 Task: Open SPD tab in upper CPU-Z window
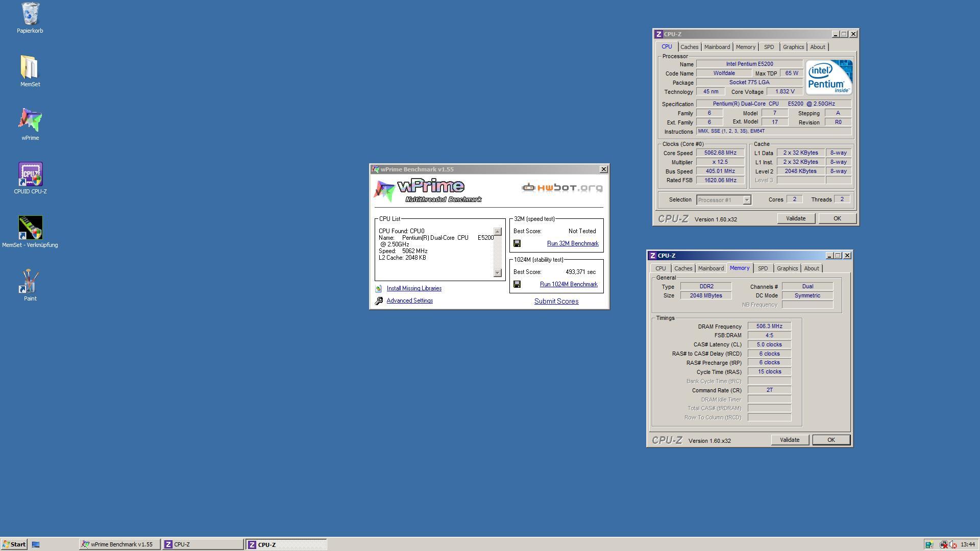[x=769, y=47]
